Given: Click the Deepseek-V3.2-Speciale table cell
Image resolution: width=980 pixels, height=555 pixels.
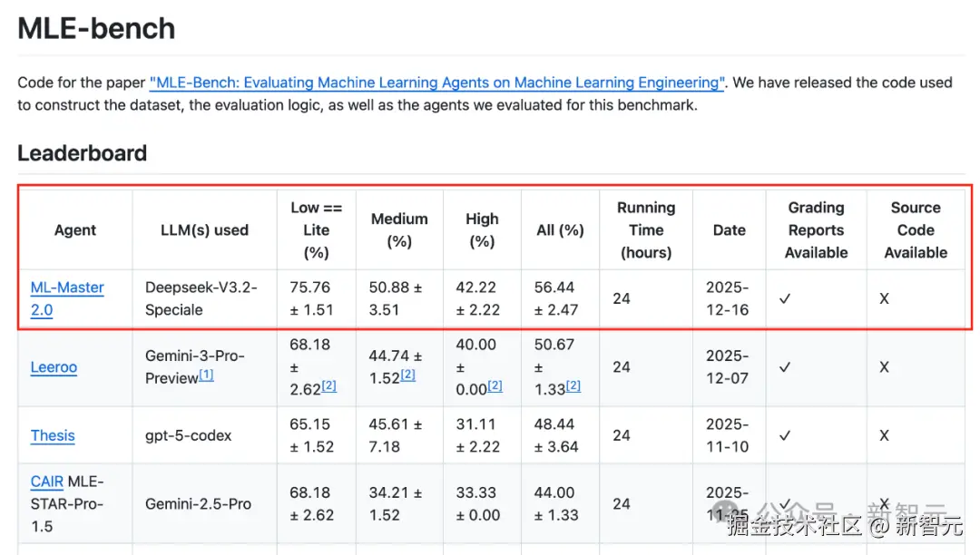Looking at the screenshot, I should pos(201,298).
